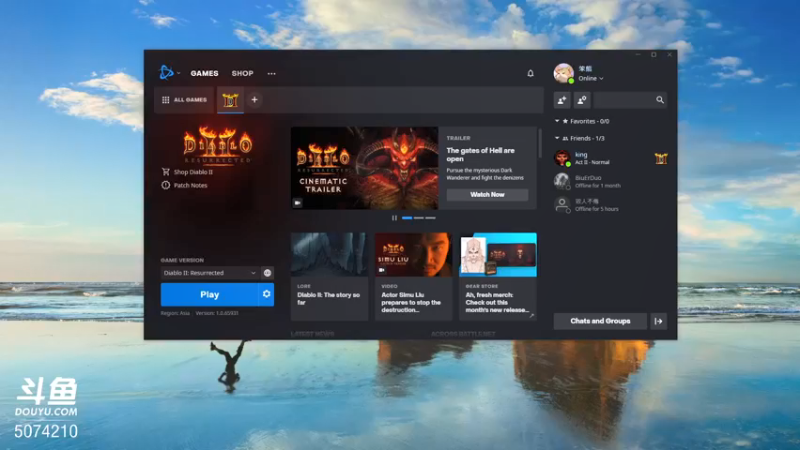Select friend BiuErDuo offline for 1 month
Screen dimensions: 800x450
[610, 182]
